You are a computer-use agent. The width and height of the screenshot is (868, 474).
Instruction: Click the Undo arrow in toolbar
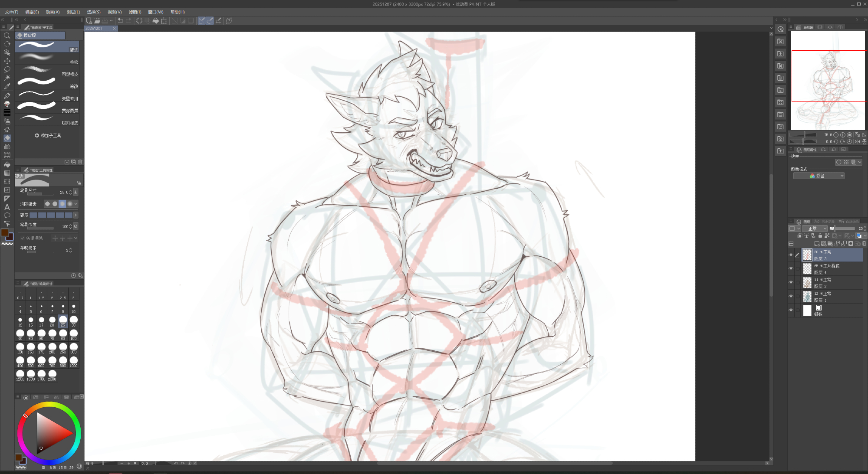120,20
